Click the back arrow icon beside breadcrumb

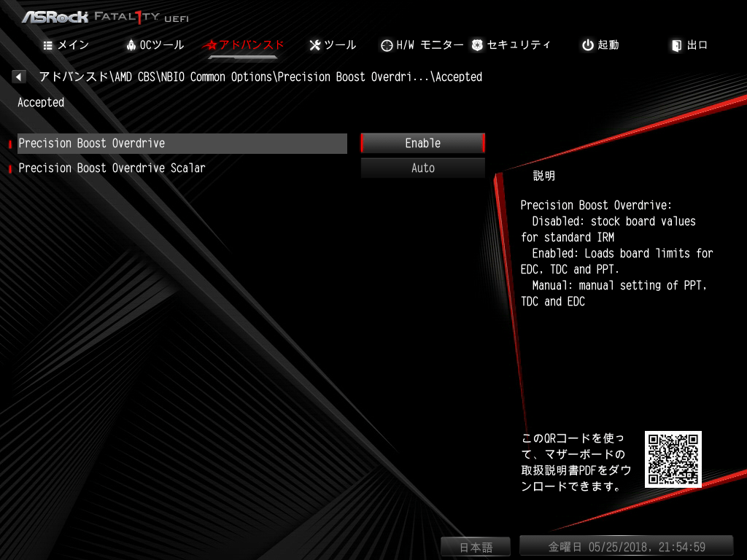click(18, 77)
